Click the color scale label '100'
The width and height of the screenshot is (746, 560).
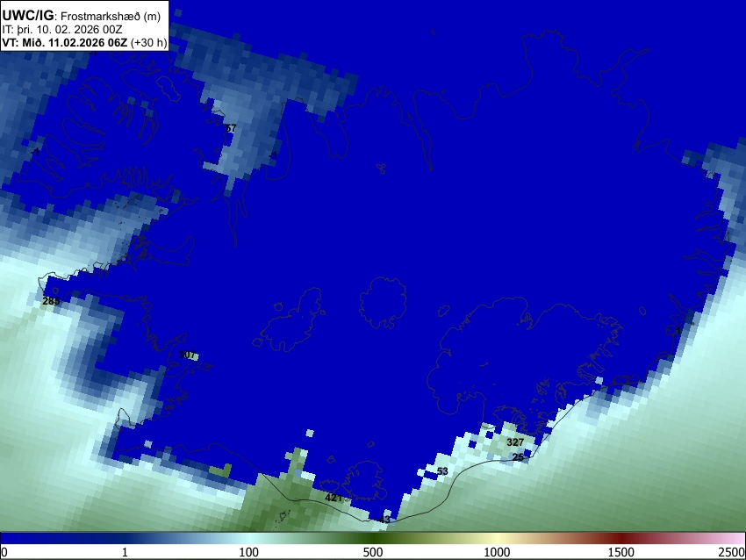(x=249, y=552)
